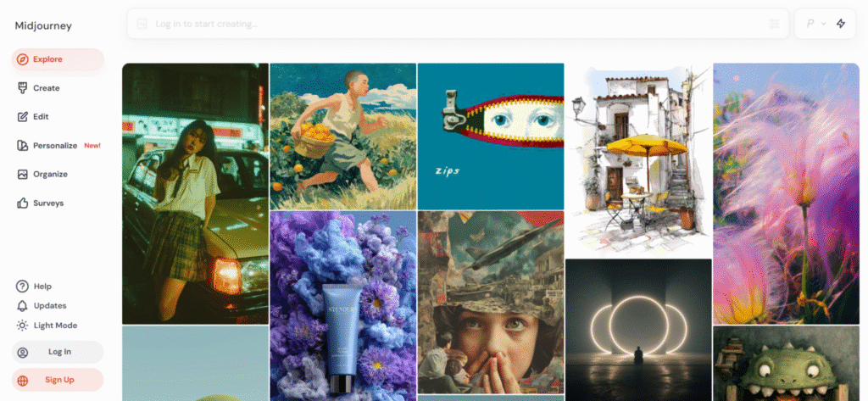Screen dimensions: 868x401
Task: Click the Sign Up button
Action: click(58, 380)
